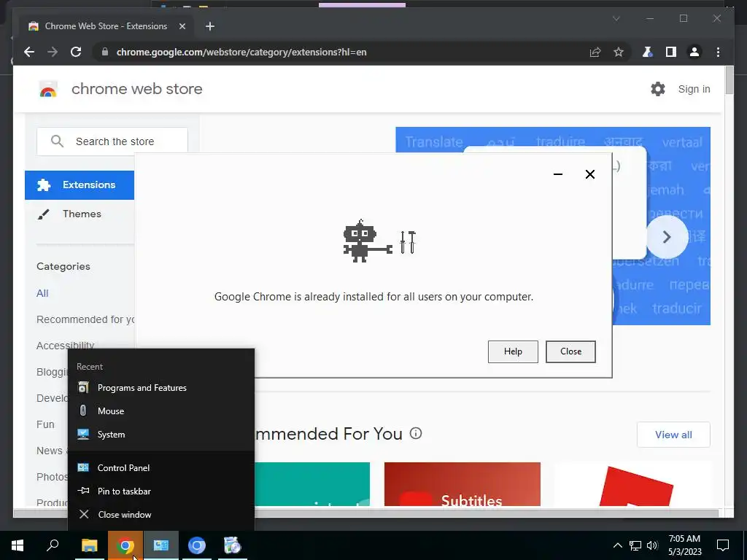Focus the Search the store field
Viewport: 747px width, 560px height.
112,141
